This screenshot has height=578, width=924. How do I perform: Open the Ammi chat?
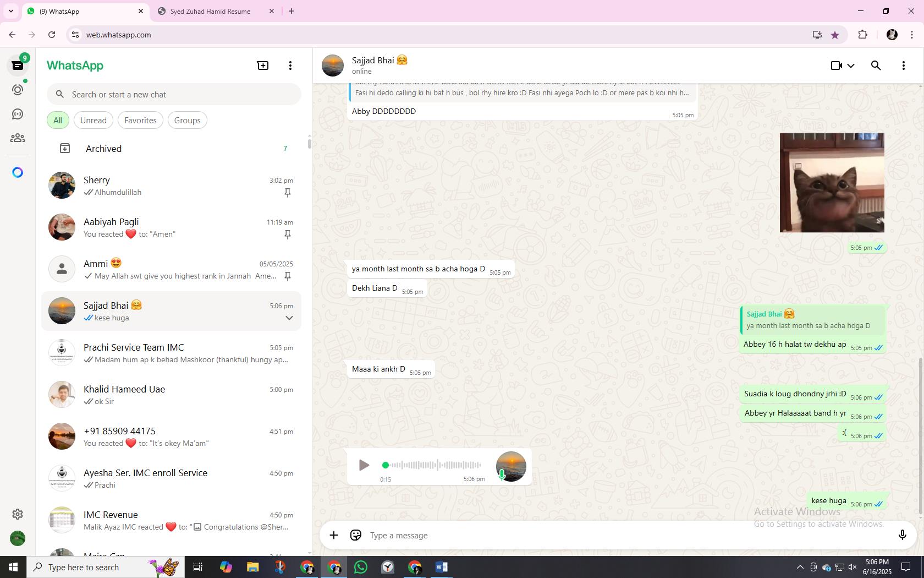172,269
